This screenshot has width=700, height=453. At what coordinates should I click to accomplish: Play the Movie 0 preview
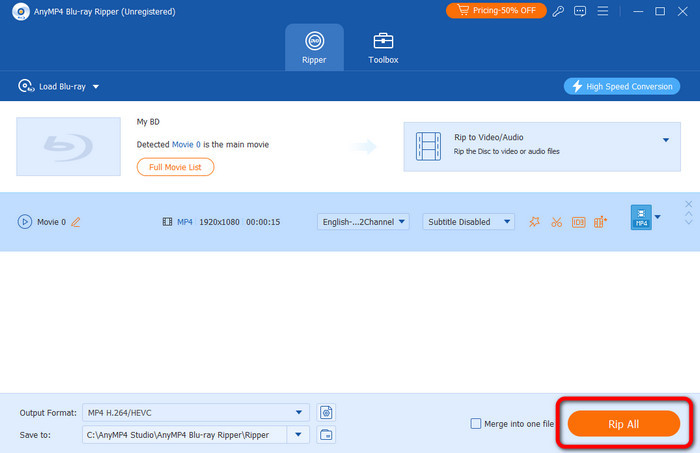[25, 222]
